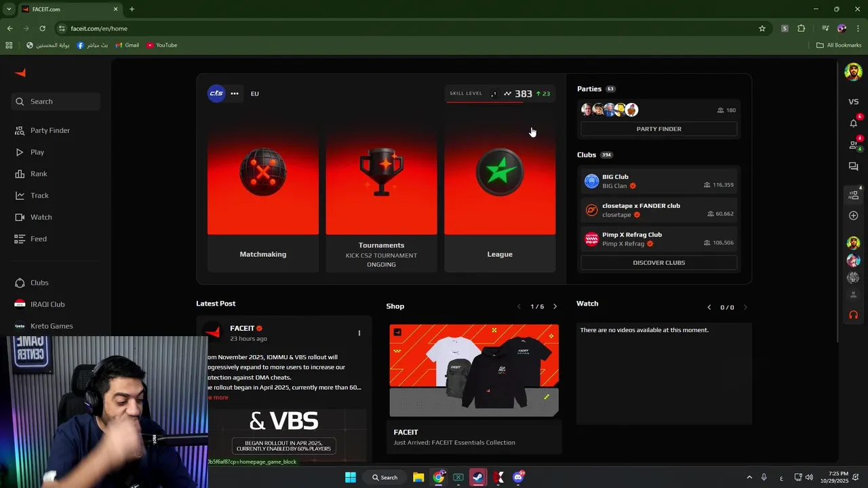Image resolution: width=868 pixels, height=488 pixels.
Task: Open Chrome media control icon
Action: (825, 28)
